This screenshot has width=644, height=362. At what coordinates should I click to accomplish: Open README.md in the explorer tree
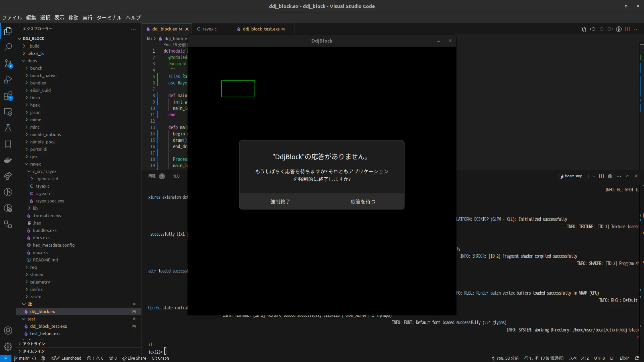(x=45, y=260)
